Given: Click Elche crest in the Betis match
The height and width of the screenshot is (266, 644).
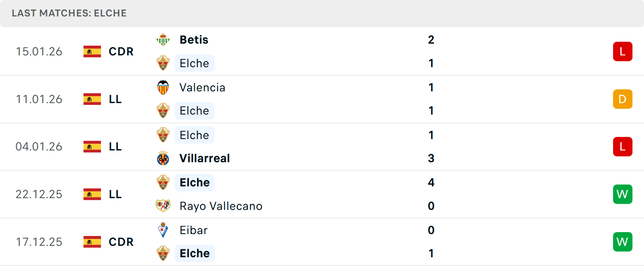Looking at the screenshot, I should point(163,63).
